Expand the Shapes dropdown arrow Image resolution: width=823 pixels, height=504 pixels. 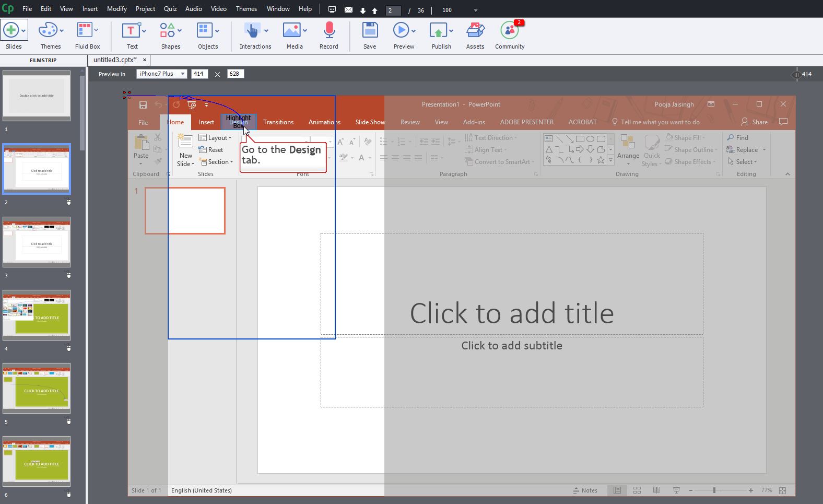pos(180,31)
